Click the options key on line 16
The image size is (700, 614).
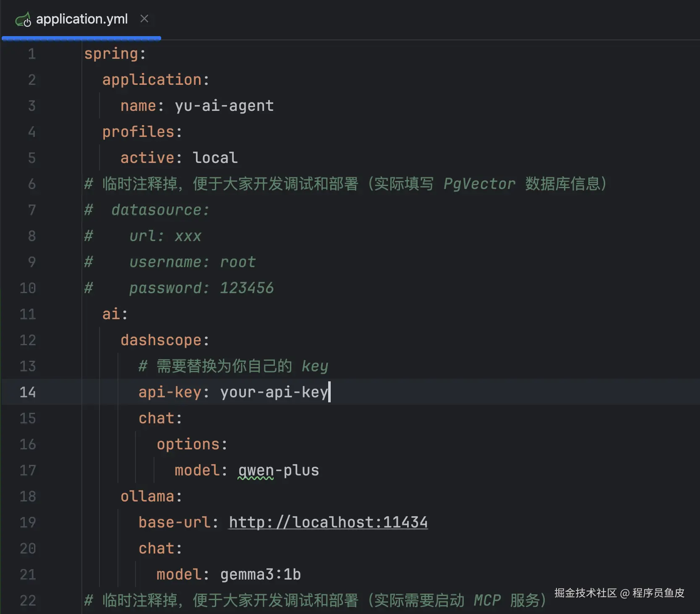point(188,444)
